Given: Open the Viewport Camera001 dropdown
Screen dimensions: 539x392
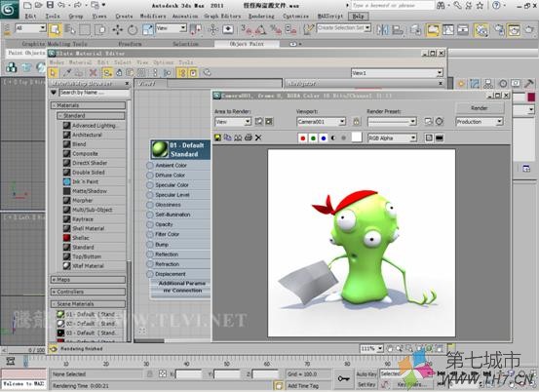Looking at the screenshot, I should tap(321, 122).
